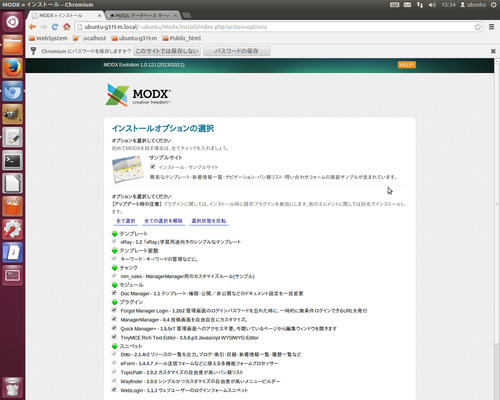Dismiss the save-password infobar
Screen dimensions: 500x400
tap(493, 51)
